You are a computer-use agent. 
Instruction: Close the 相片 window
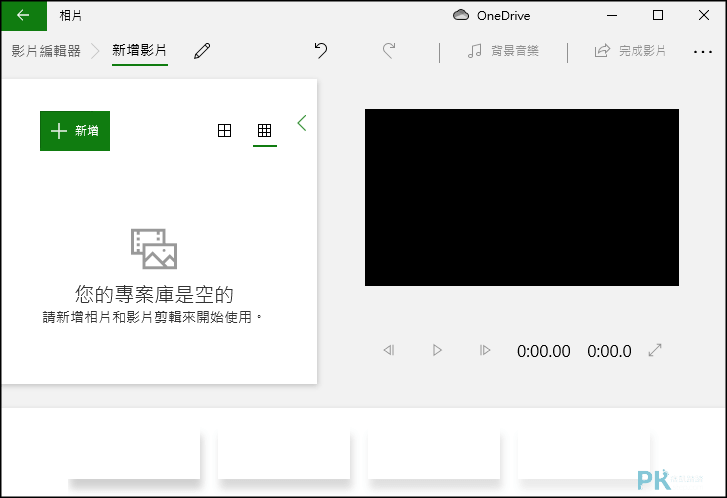coord(703,15)
